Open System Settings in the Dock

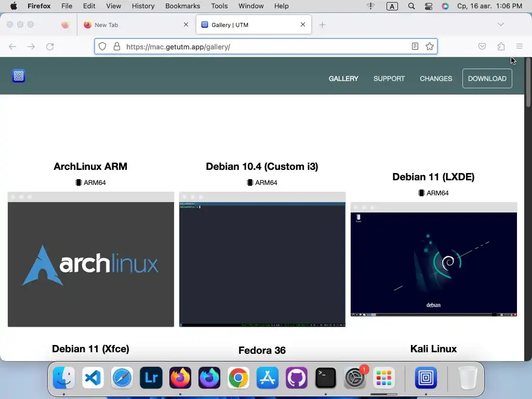coord(355,378)
